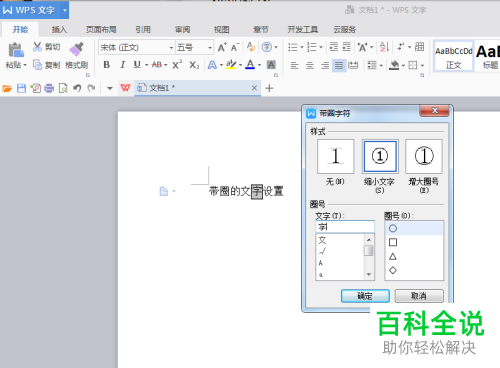
Task: Click decrease indent icon
Action: [x=334, y=47]
